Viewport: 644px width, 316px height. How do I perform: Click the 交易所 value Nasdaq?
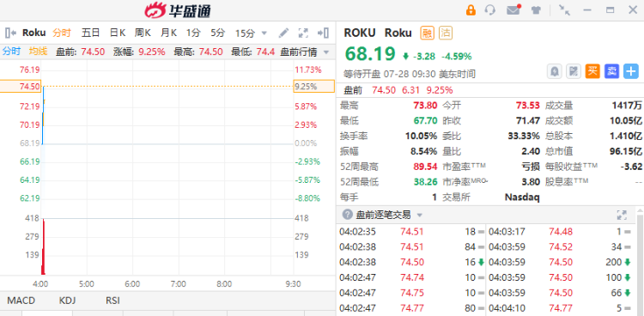[x=521, y=197]
